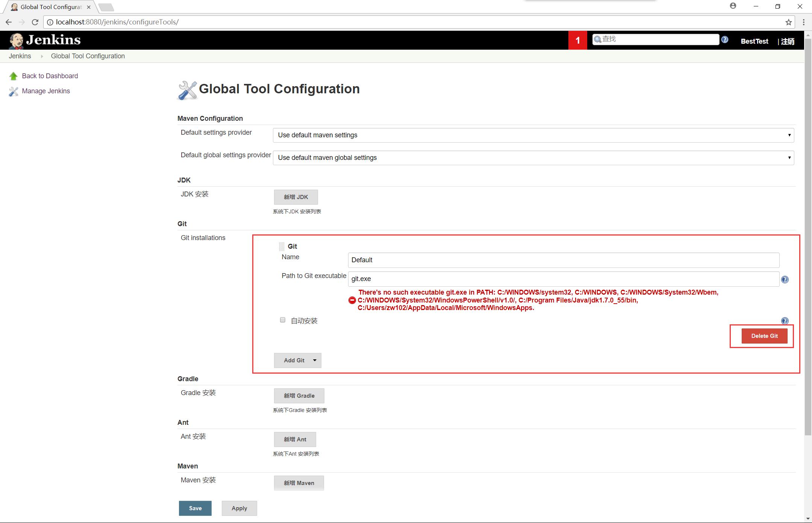Click the Manage Jenkins tools icon
Image resolution: width=812 pixels, height=523 pixels.
click(x=14, y=91)
